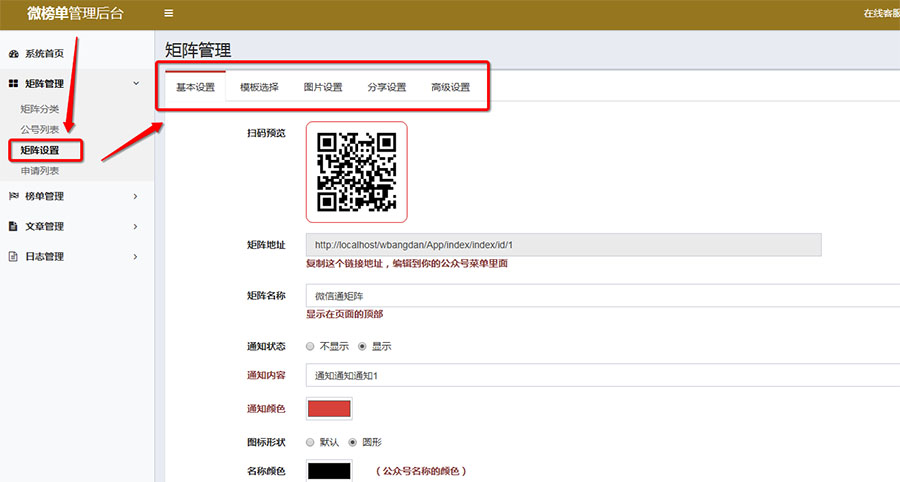This screenshot has width=900, height=482.
Task: Click the 微榜单管理后台 logo title
Action: (75, 14)
